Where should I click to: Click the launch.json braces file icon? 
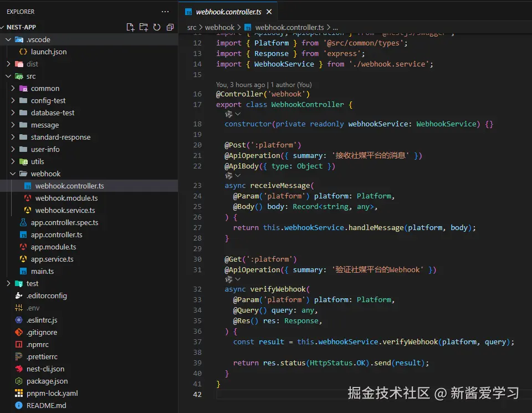coord(23,52)
